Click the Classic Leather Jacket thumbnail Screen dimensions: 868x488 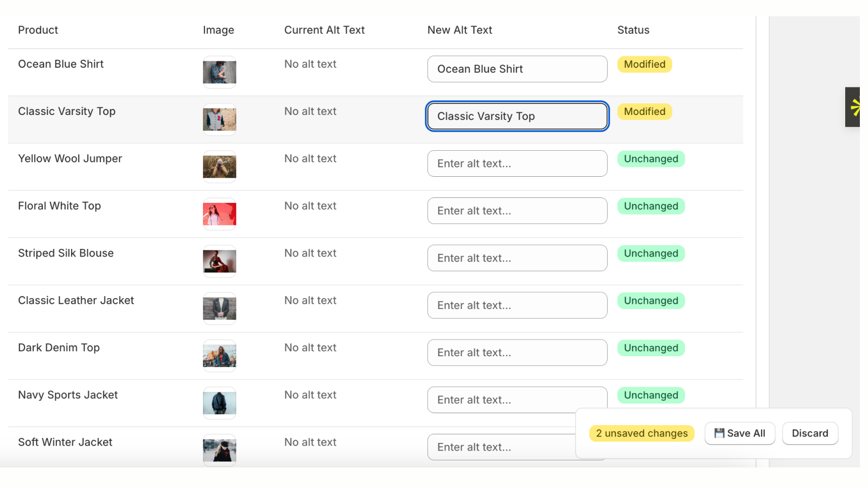(220, 309)
